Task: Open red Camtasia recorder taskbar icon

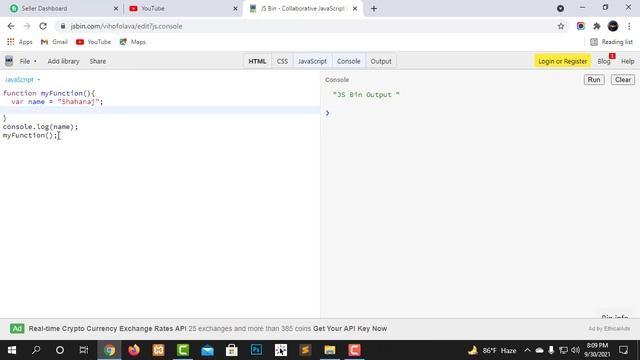Action: [354, 350]
